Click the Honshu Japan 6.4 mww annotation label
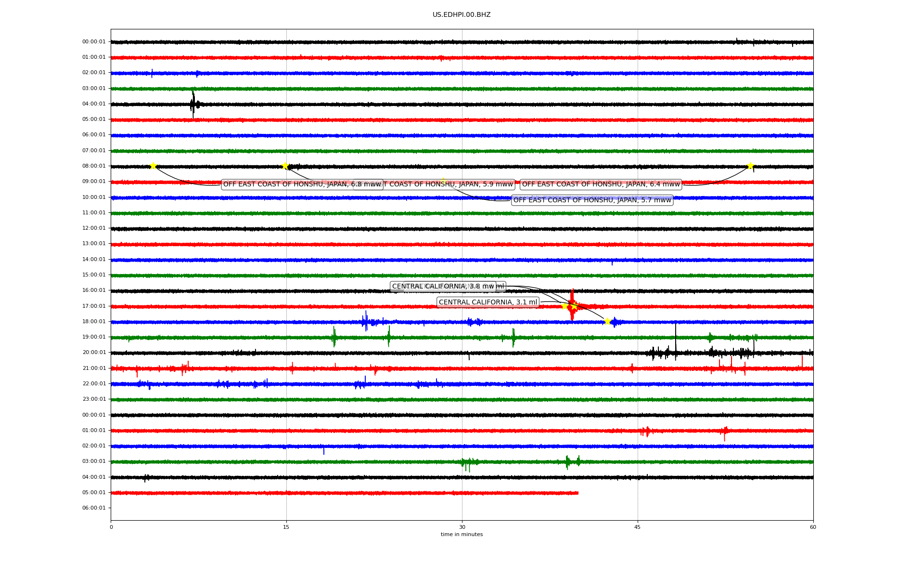 [x=601, y=184]
